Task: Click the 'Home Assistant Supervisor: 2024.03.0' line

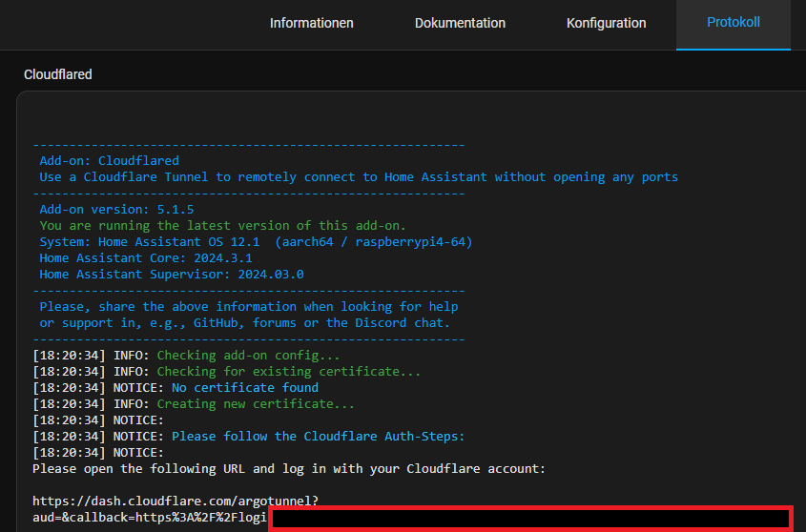Action: click(171, 275)
